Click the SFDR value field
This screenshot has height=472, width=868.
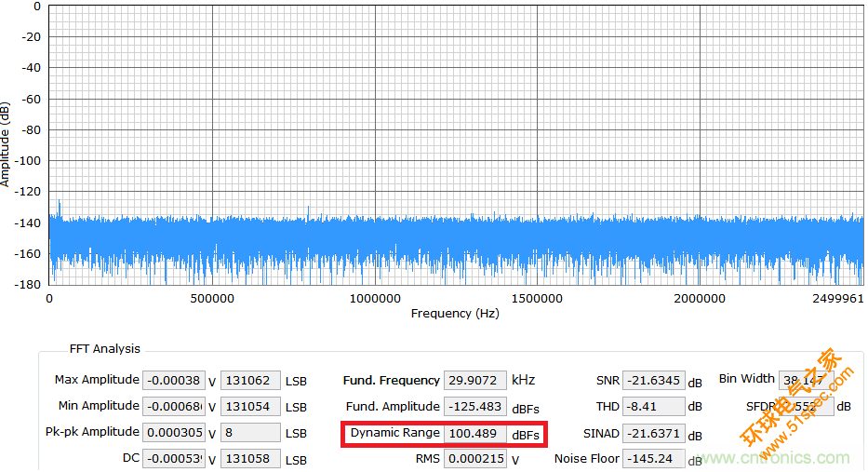[x=806, y=407]
